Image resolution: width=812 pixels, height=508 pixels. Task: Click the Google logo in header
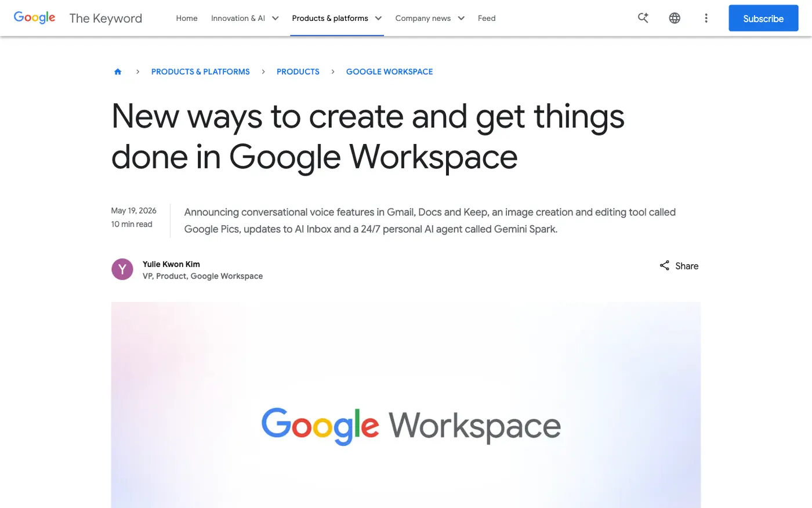[35, 18]
